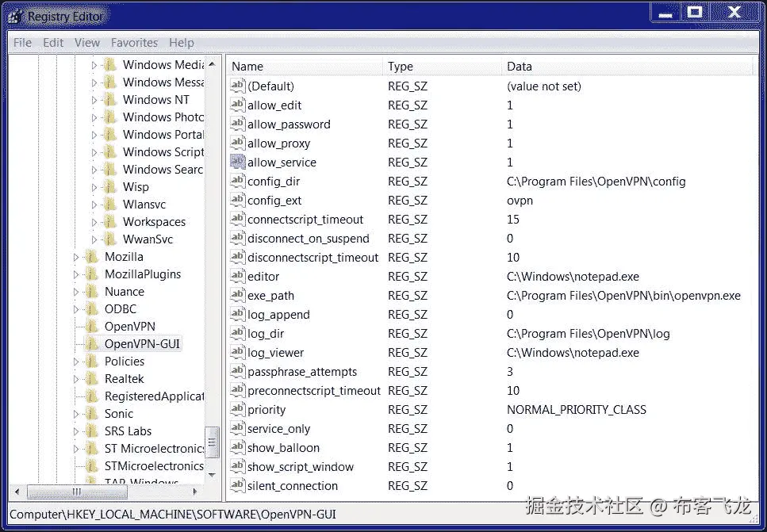This screenshot has height=532, width=767.
Task: Click the string icon beside exe_path
Action: (x=238, y=296)
